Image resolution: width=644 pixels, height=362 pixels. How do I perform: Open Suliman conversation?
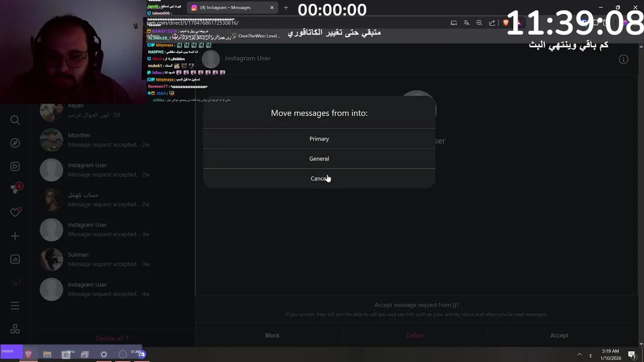tap(112, 259)
